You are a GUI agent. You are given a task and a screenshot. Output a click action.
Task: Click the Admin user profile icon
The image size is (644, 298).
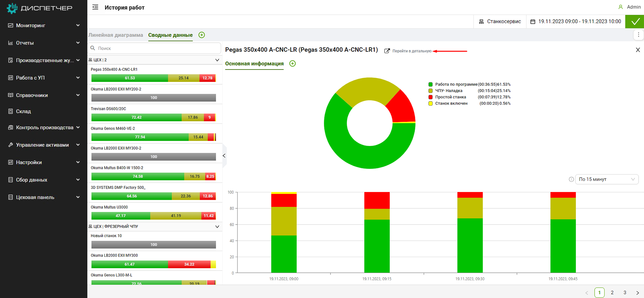(x=620, y=7)
